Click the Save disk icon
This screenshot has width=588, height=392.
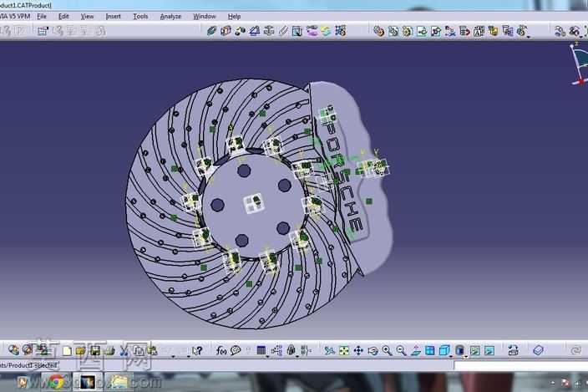pos(95,350)
